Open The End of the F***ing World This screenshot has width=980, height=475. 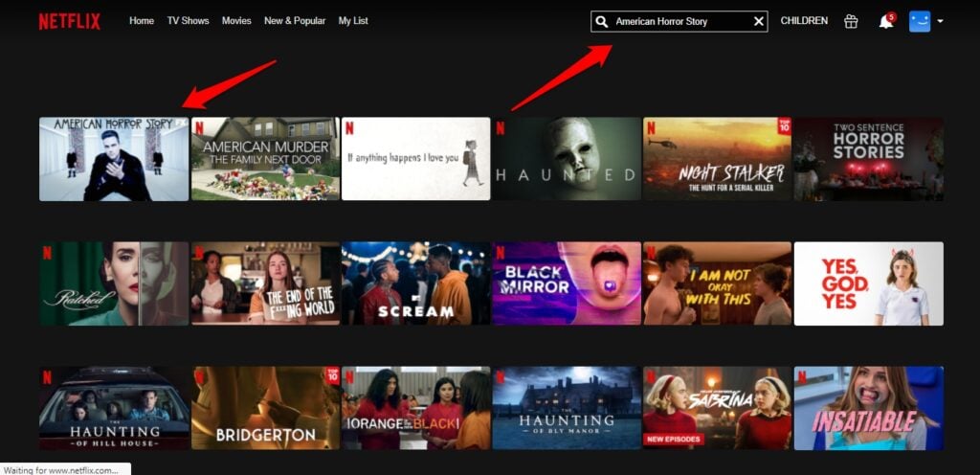(x=265, y=283)
